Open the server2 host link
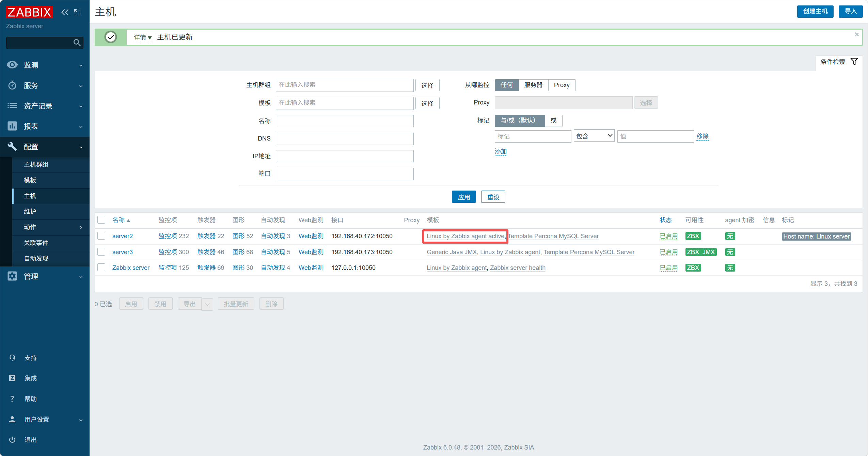This screenshot has height=456, width=868. [123, 236]
